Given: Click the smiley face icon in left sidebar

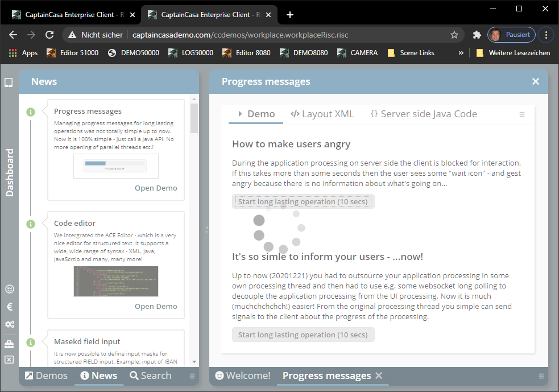Looking at the screenshot, I should (9, 288).
